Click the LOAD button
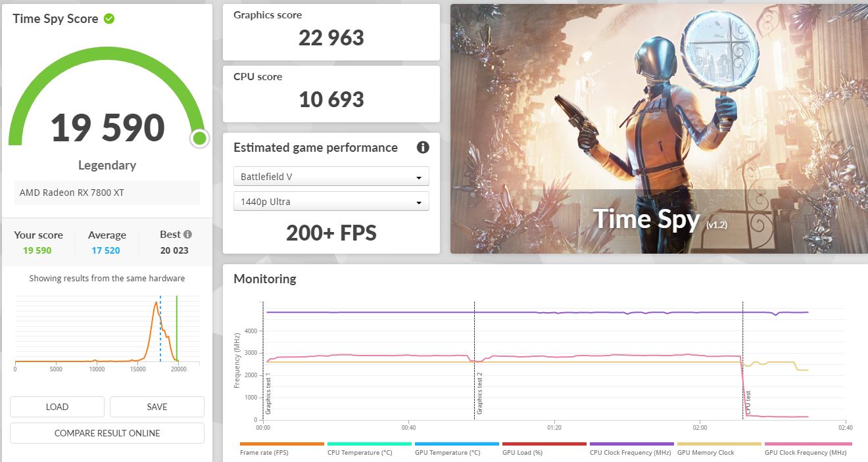Viewport: 868px width, 462px height. point(57,407)
